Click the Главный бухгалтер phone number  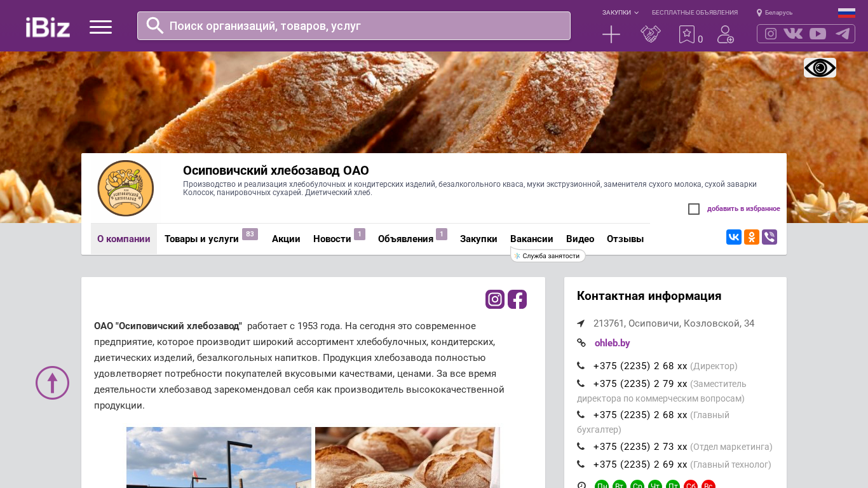[641, 415]
